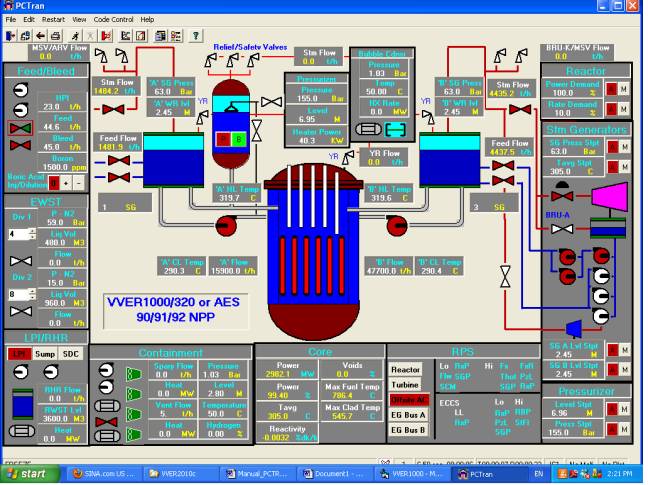
Task: Open the Edit menu
Action: click(29, 19)
